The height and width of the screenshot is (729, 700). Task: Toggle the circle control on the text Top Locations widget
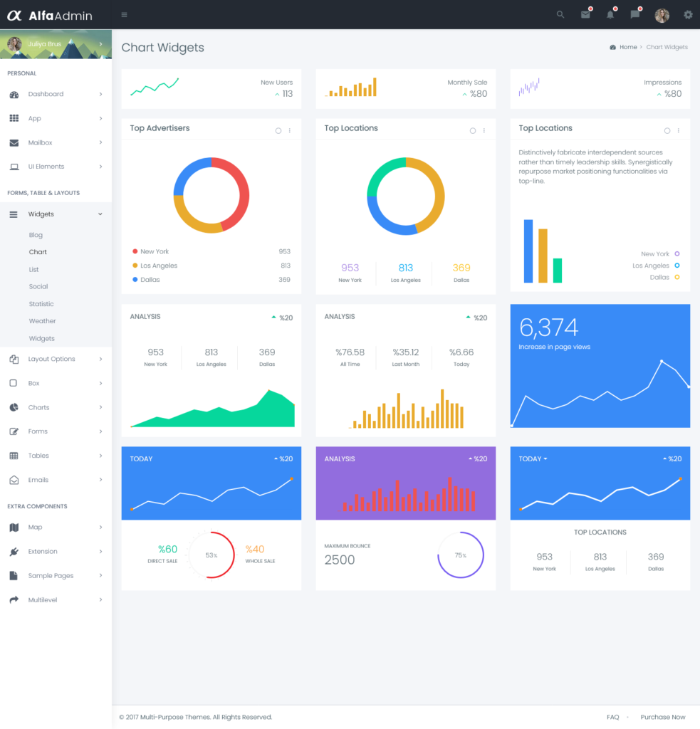667,130
